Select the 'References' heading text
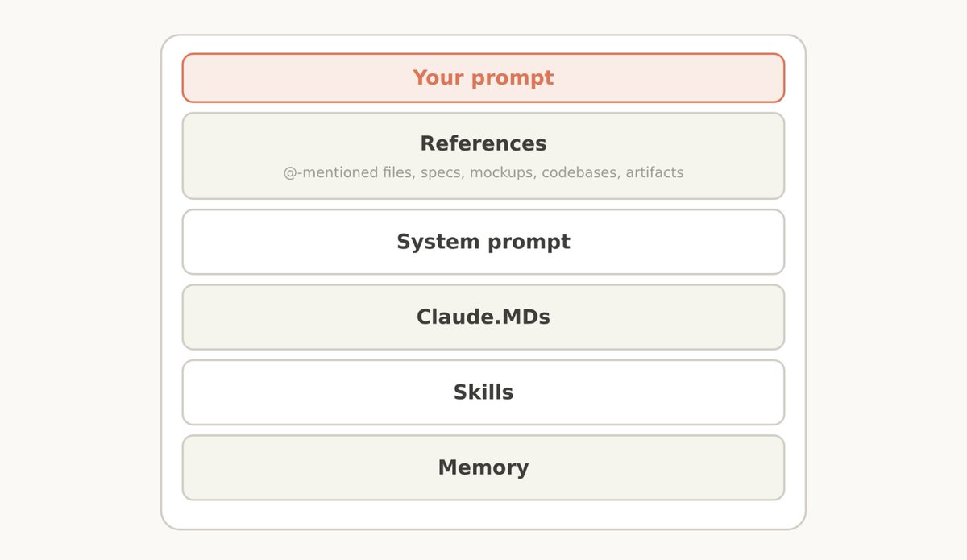Image resolution: width=967 pixels, height=560 pixels. (x=483, y=143)
